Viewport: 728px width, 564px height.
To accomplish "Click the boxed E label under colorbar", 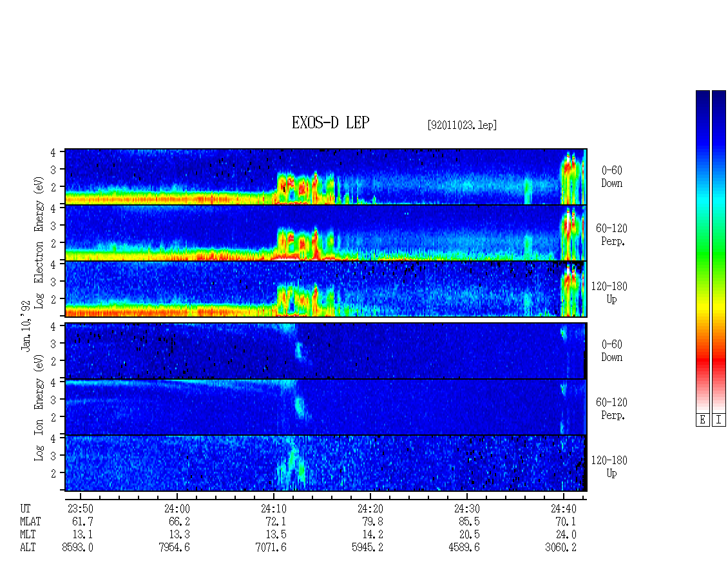I will pyautogui.click(x=702, y=420).
